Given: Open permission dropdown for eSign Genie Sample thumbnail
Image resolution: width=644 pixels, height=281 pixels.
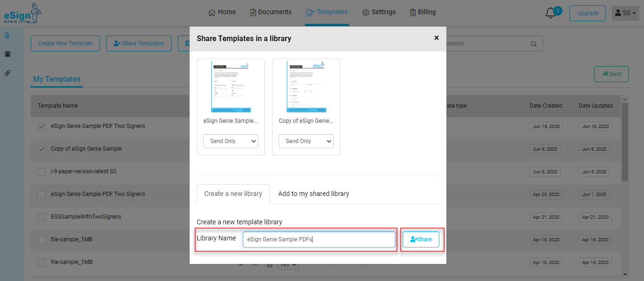Looking at the screenshot, I should (231, 141).
